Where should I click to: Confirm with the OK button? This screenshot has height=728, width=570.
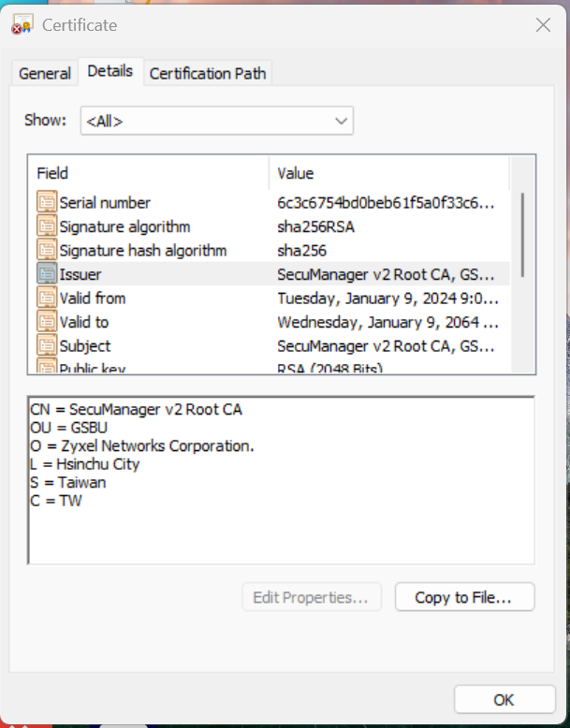click(504, 699)
